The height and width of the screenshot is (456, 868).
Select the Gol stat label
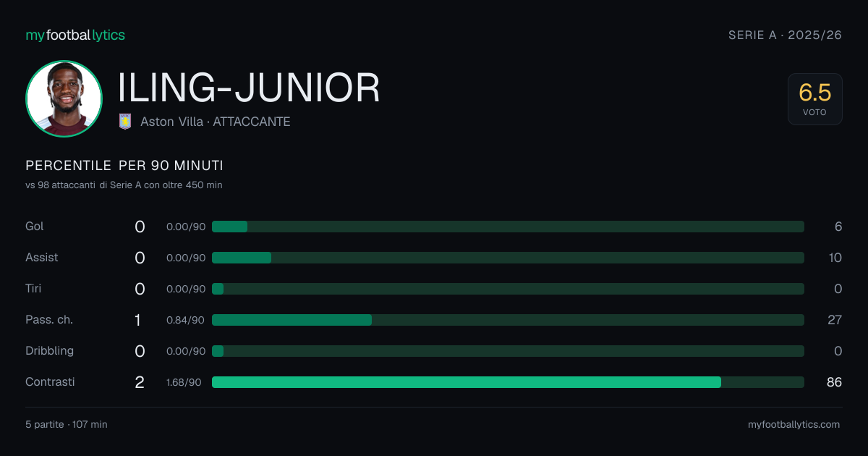(35, 227)
